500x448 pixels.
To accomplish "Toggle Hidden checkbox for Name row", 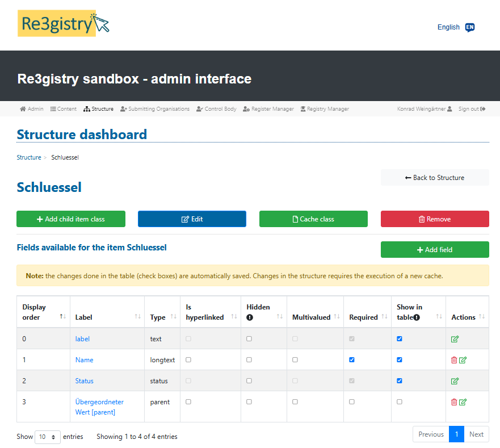I will (x=249, y=360).
